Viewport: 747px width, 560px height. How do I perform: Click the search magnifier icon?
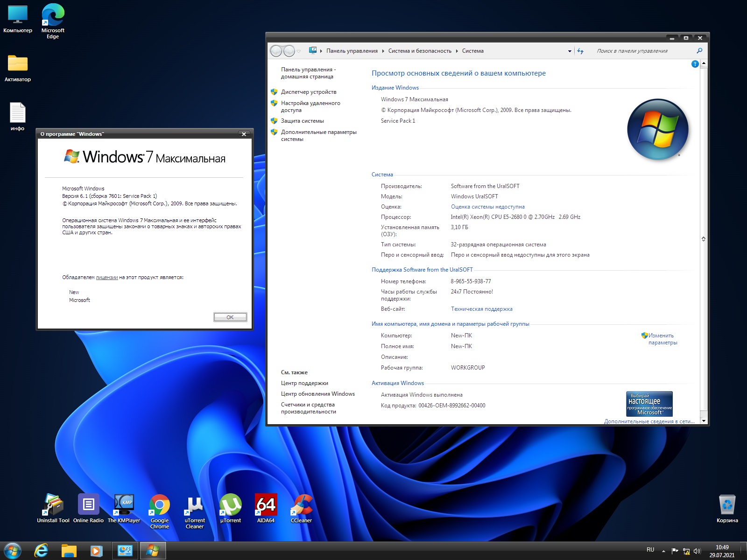[699, 51]
